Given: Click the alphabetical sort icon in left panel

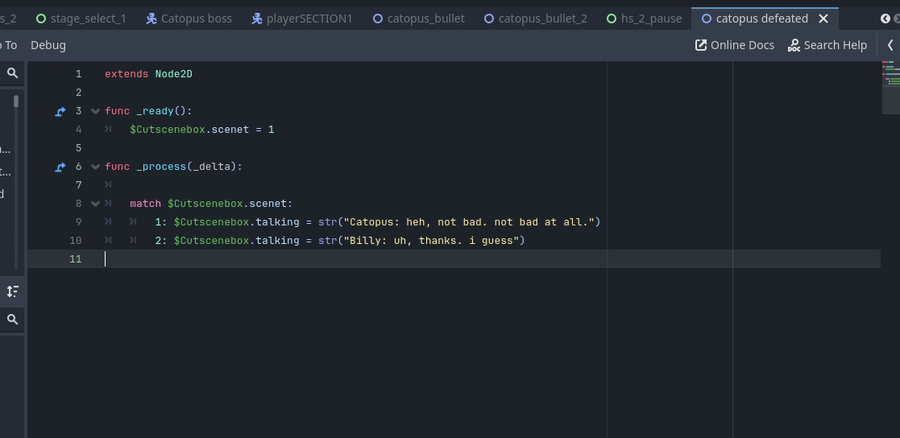Looking at the screenshot, I should click(13, 291).
